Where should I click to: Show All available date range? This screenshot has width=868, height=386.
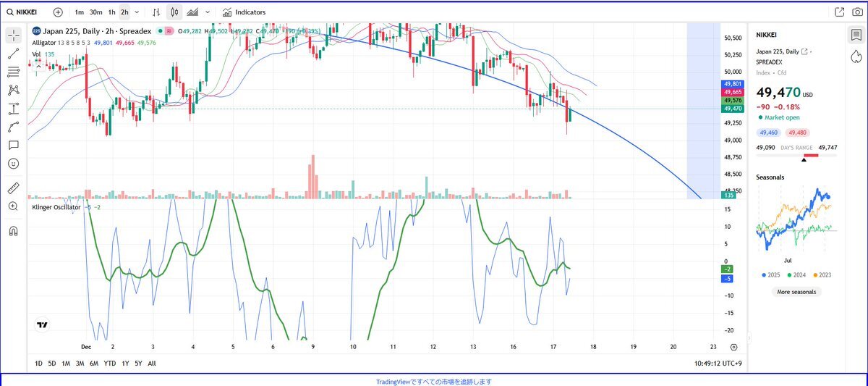[151, 363]
